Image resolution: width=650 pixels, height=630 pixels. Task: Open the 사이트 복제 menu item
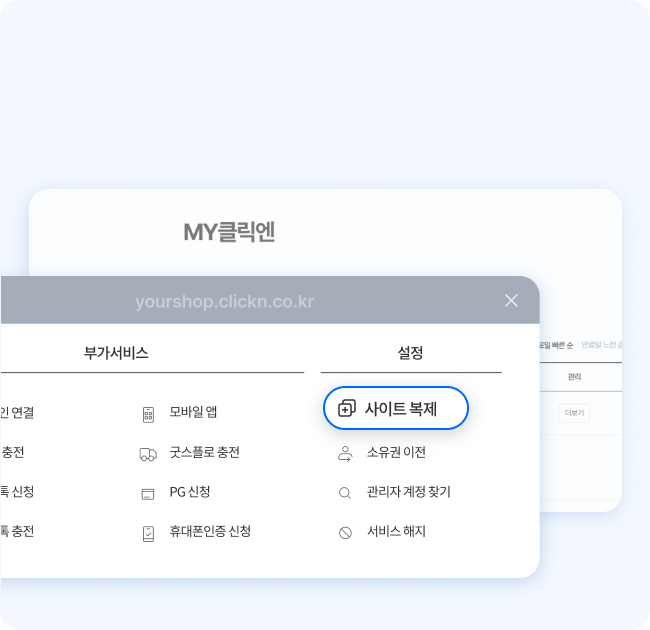(400, 408)
